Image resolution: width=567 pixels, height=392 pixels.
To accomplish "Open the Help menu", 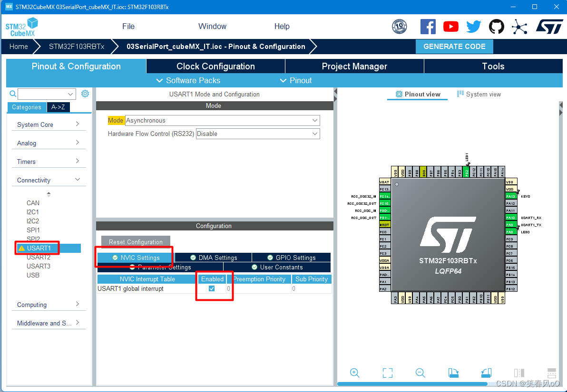I will (282, 27).
